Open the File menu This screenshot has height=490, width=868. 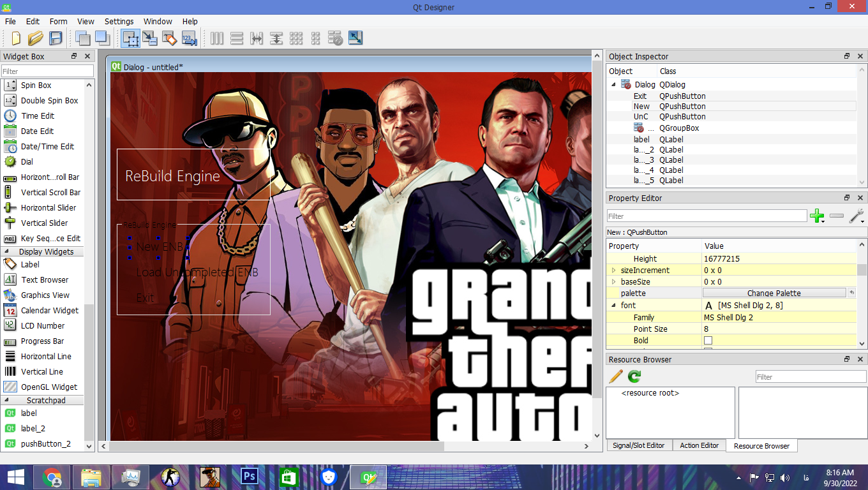(x=10, y=21)
